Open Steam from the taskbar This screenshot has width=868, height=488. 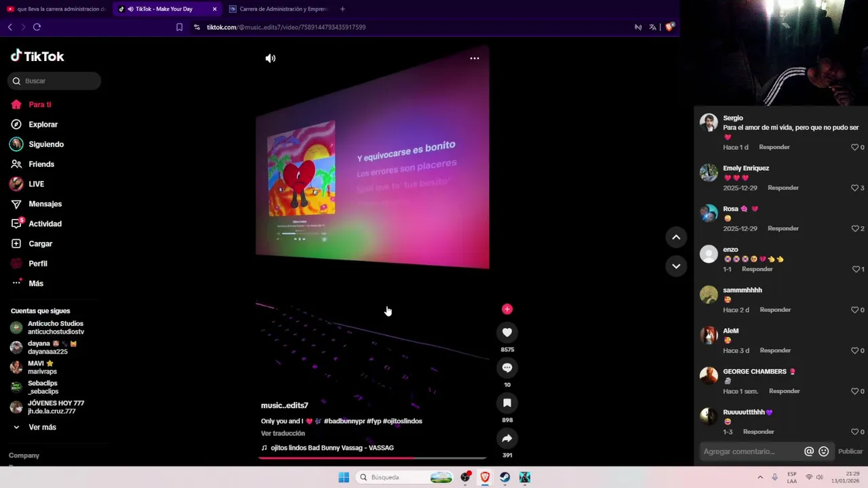coord(505,477)
